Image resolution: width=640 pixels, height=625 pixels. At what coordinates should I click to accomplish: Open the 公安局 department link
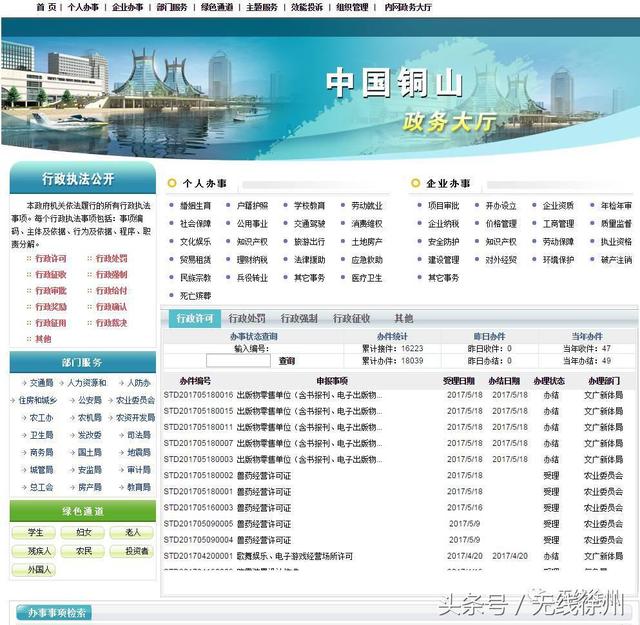(x=90, y=400)
